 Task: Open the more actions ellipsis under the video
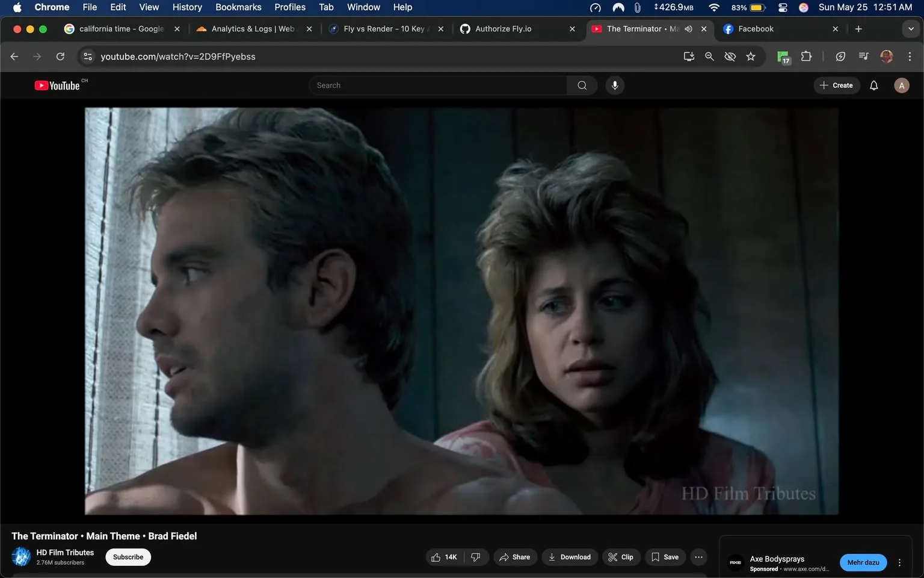(x=698, y=557)
